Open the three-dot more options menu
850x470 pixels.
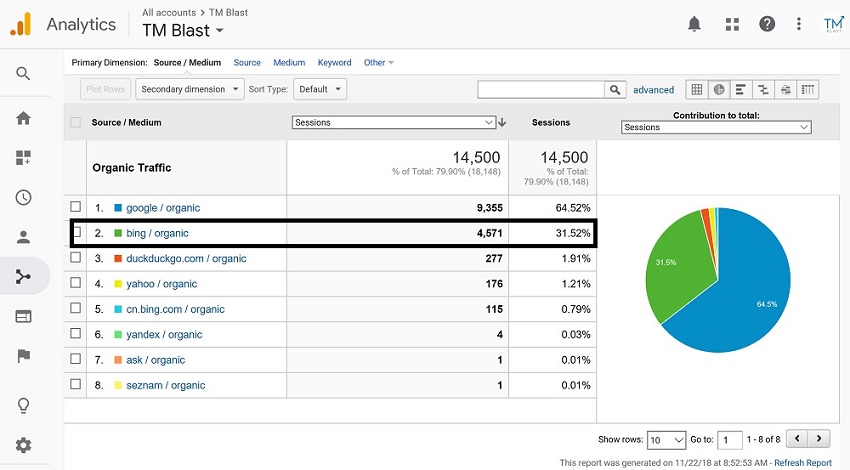[x=799, y=24]
